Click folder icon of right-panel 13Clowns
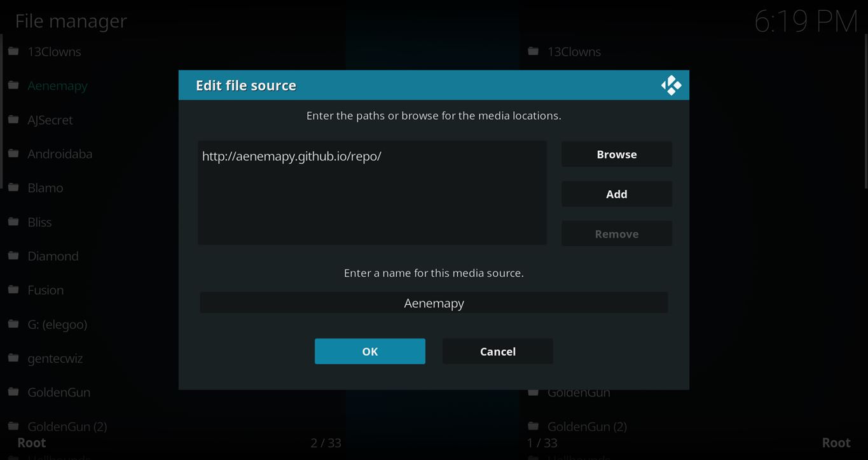 [x=534, y=52]
